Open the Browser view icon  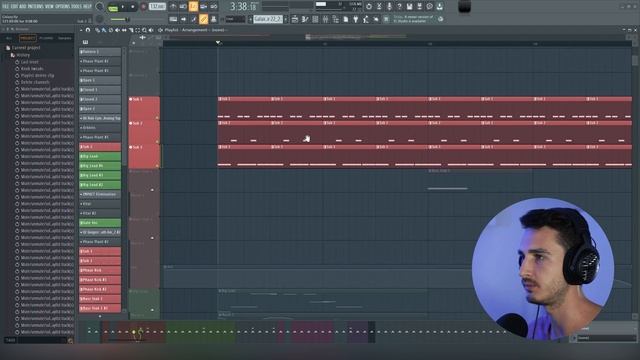tap(336, 19)
